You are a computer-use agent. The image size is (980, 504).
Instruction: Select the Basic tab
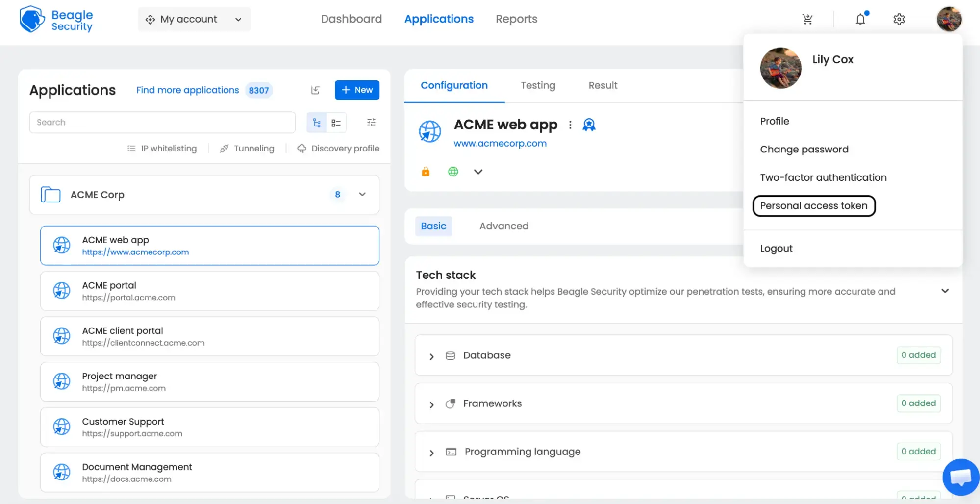tap(433, 226)
